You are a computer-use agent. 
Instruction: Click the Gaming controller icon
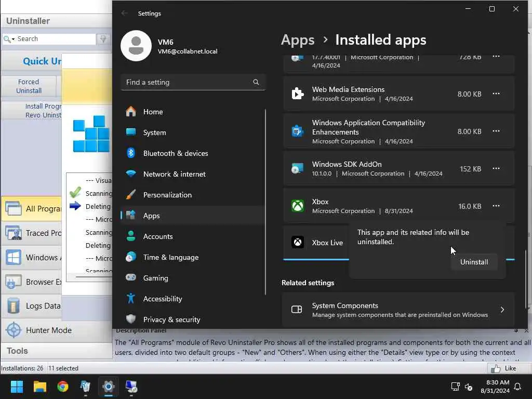131,277
